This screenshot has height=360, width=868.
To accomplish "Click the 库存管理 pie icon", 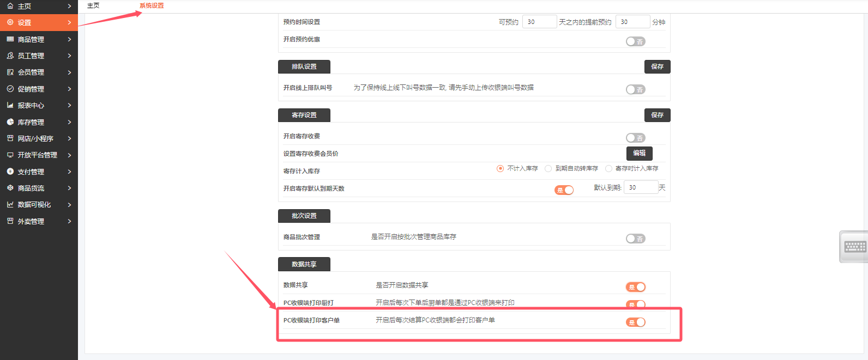I will [x=10, y=122].
